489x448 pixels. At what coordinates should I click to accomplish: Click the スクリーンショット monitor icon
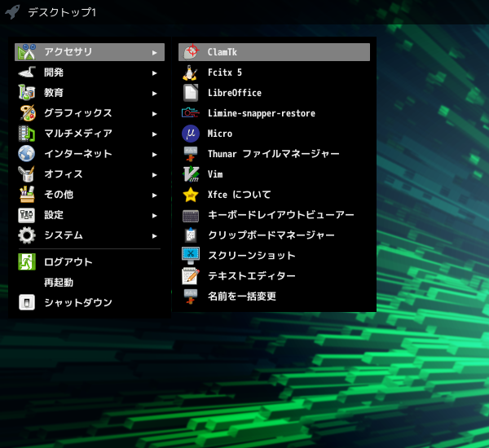pos(191,255)
